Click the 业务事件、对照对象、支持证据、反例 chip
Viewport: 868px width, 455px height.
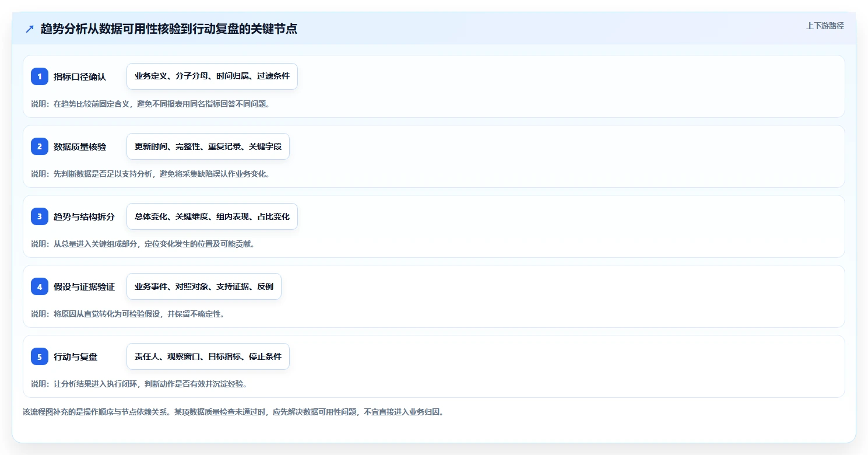point(204,286)
